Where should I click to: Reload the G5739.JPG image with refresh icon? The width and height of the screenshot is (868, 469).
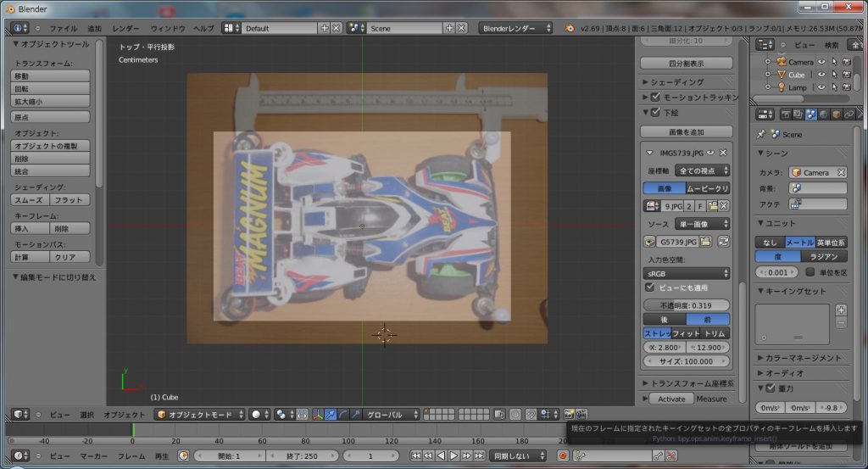click(x=723, y=242)
